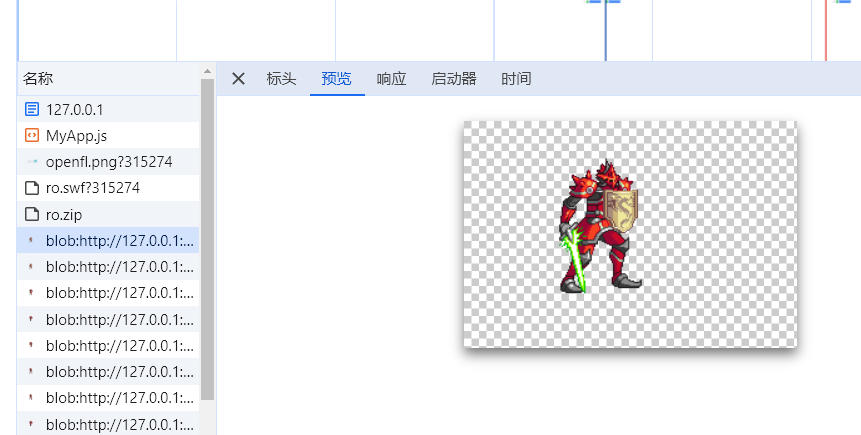Screen dimensions: 861x435
Task: Switch to the 标头 tab
Action: (x=281, y=79)
